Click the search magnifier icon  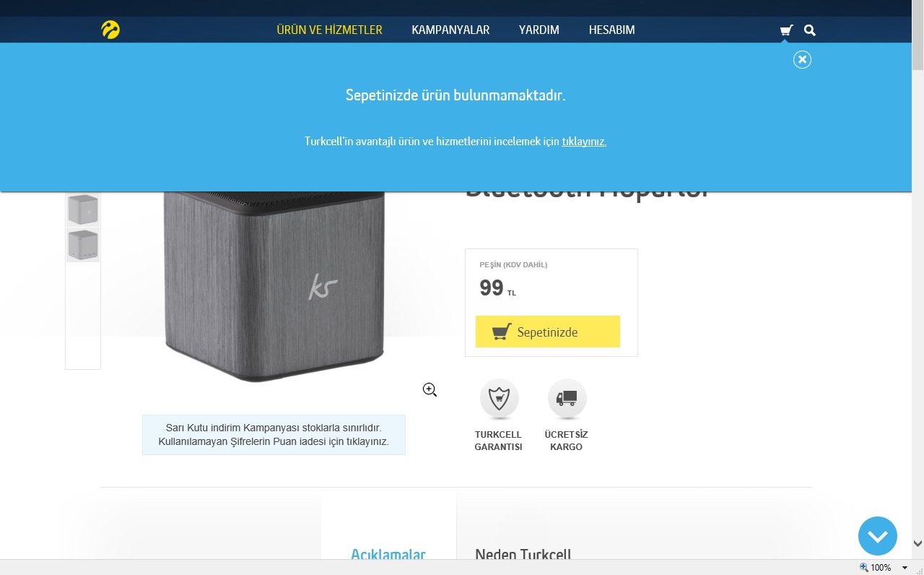[x=810, y=30]
